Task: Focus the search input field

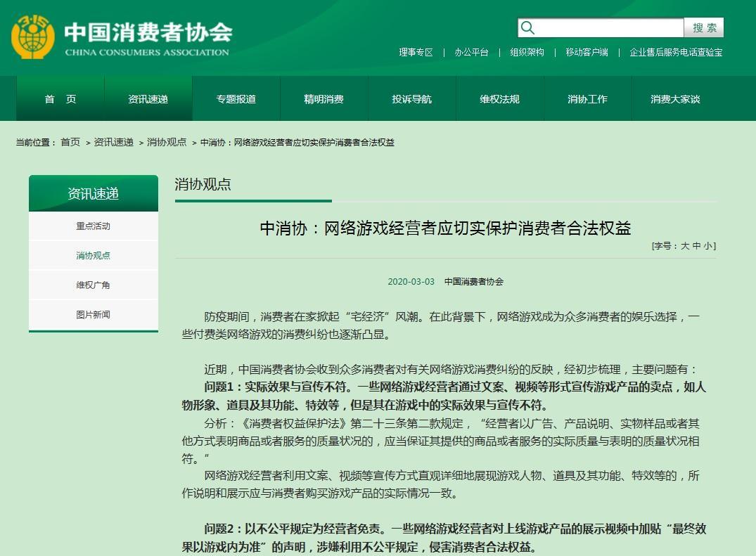Action: point(601,28)
